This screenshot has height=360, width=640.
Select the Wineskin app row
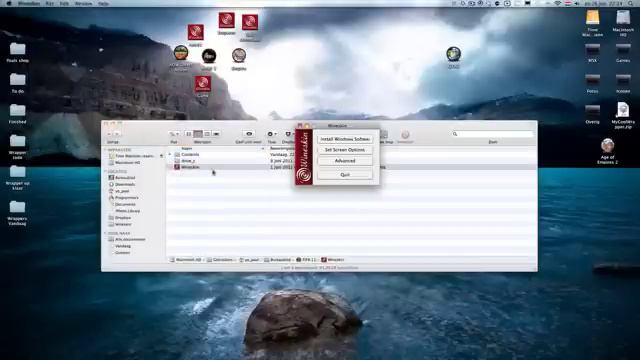tap(351, 167)
